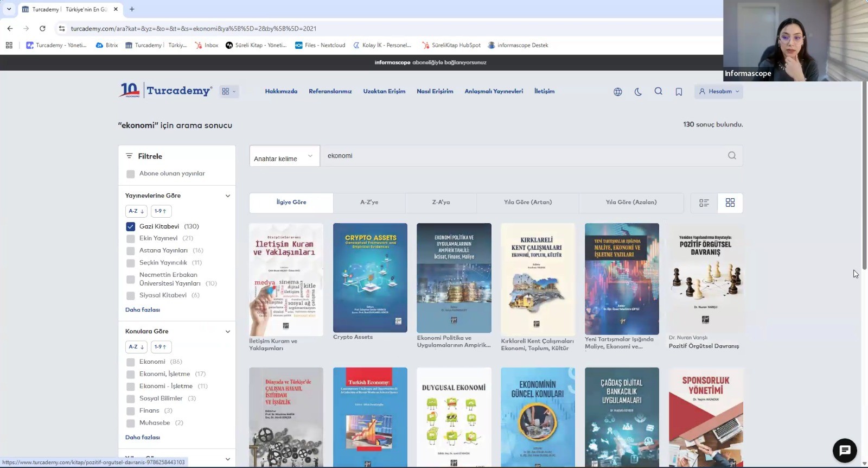This screenshot has height=468, width=868.
Task: Open a new browser tab
Action: pyautogui.click(x=132, y=9)
